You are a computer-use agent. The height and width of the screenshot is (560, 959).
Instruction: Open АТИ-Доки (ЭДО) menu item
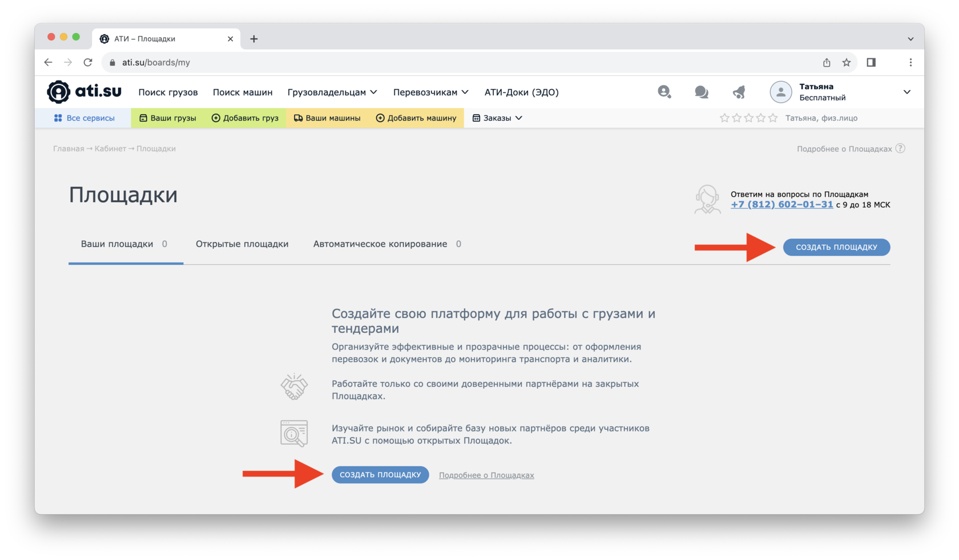tap(522, 92)
